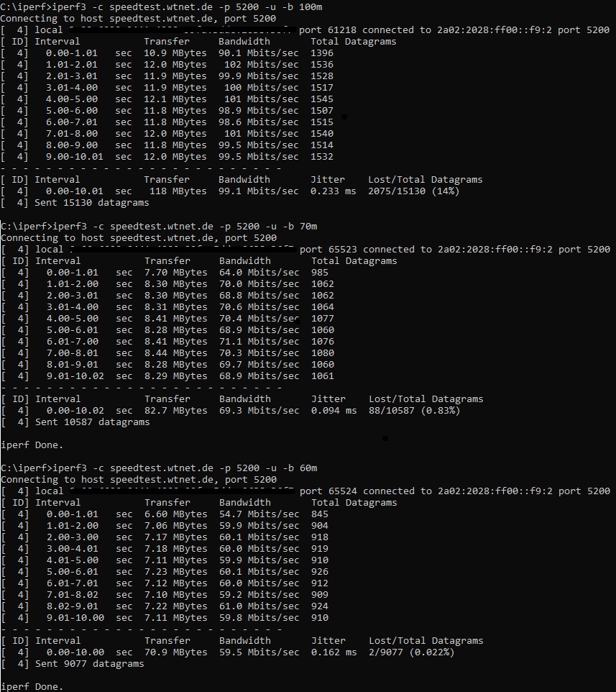Click the 88/10587 (0.83%) lost datagrams value
This screenshot has height=692, width=616.
pos(415,411)
